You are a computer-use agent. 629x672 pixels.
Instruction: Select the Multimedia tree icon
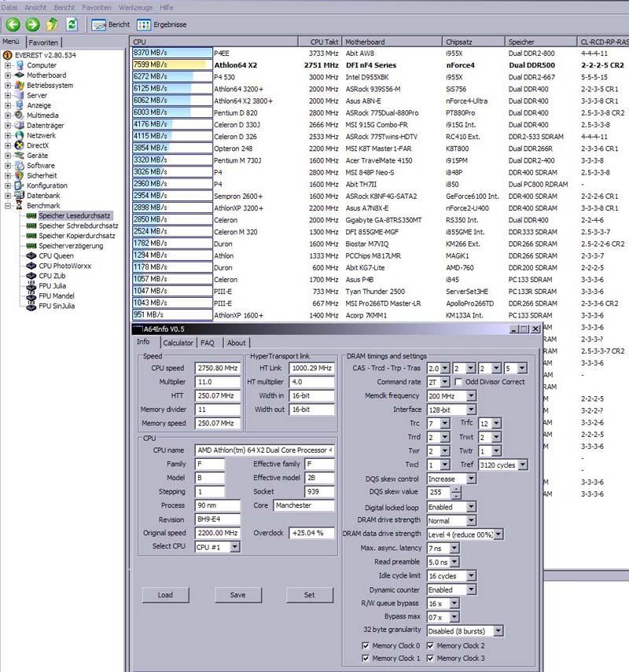coord(20,116)
